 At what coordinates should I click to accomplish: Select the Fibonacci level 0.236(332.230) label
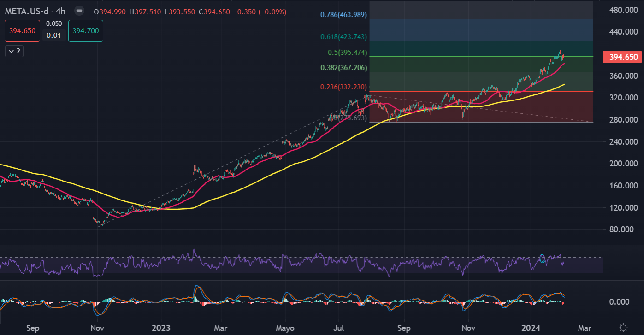point(344,87)
